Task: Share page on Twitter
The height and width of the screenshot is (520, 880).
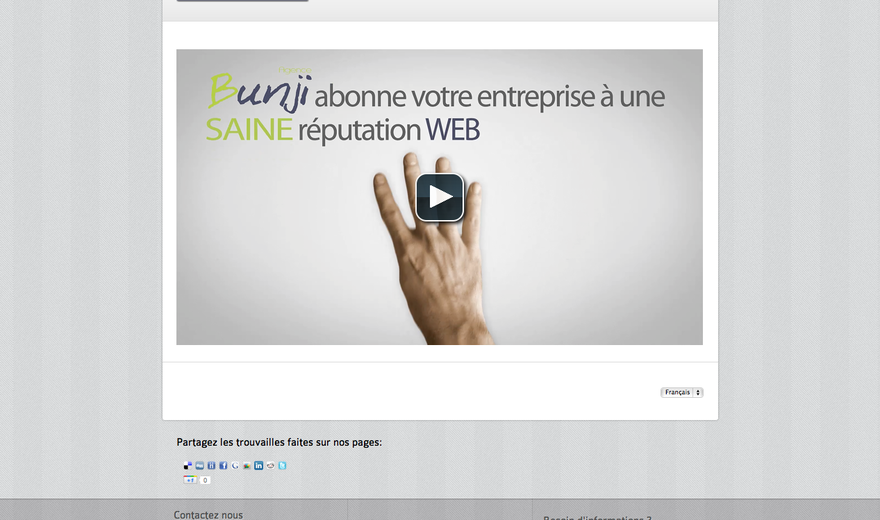Action: (282, 466)
